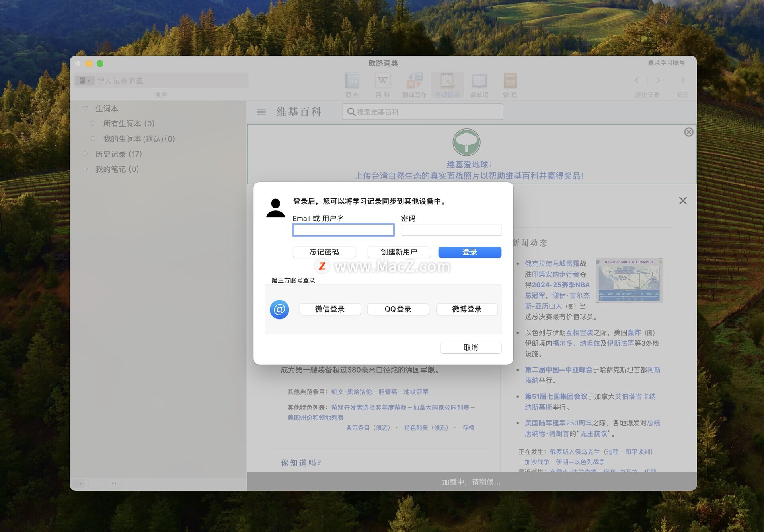Cancel the login dialog with 取消
This screenshot has width=764, height=532.
471,348
